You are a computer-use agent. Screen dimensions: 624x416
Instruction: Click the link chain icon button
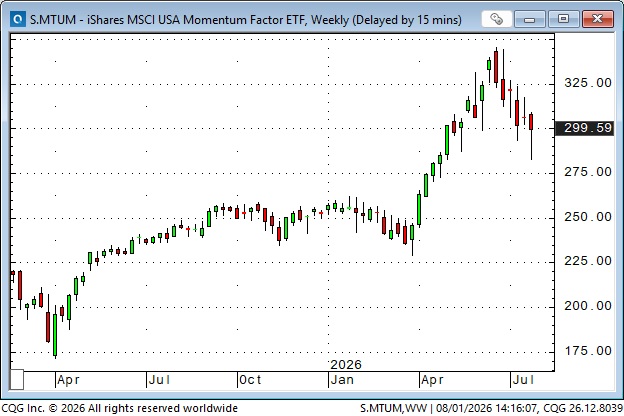point(496,19)
